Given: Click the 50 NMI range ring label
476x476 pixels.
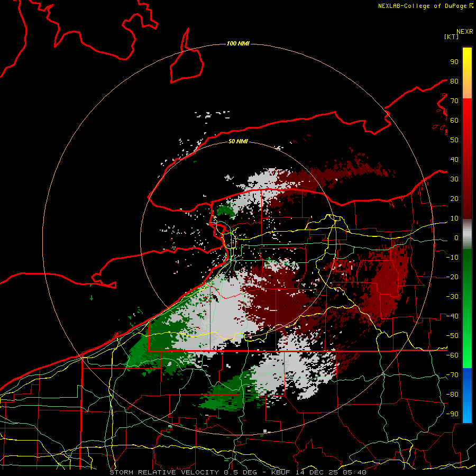Looking at the screenshot, I should pyautogui.click(x=238, y=141).
